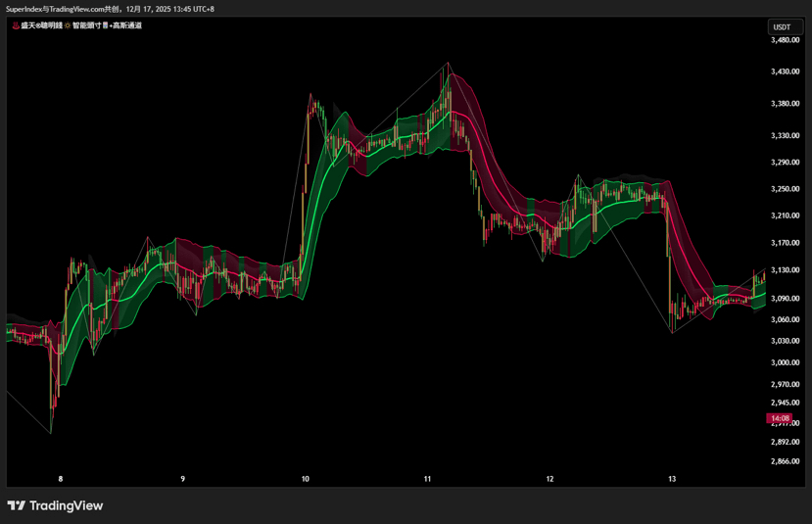The height and width of the screenshot is (524, 812).
Task: Click the 3,250.00 price axis label
Action: (x=786, y=189)
